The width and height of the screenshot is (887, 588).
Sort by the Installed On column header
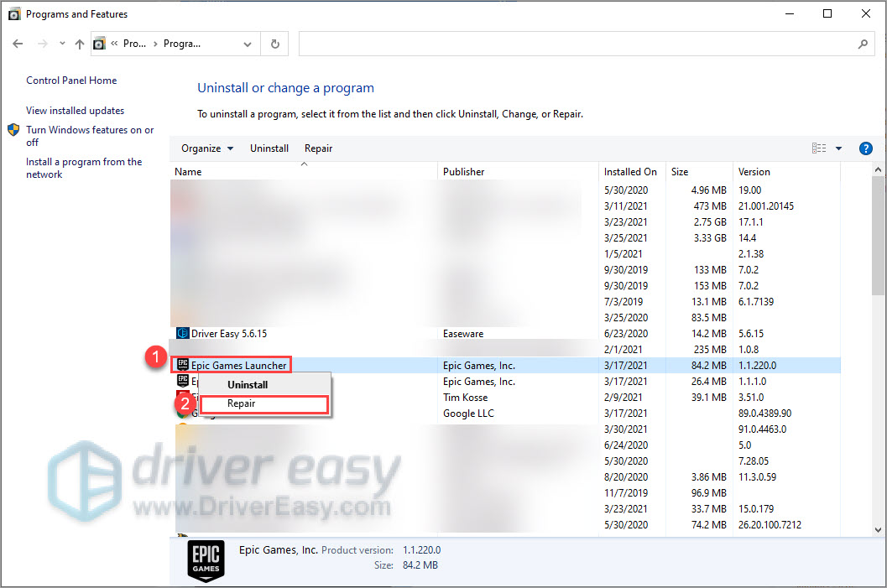tap(633, 171)
